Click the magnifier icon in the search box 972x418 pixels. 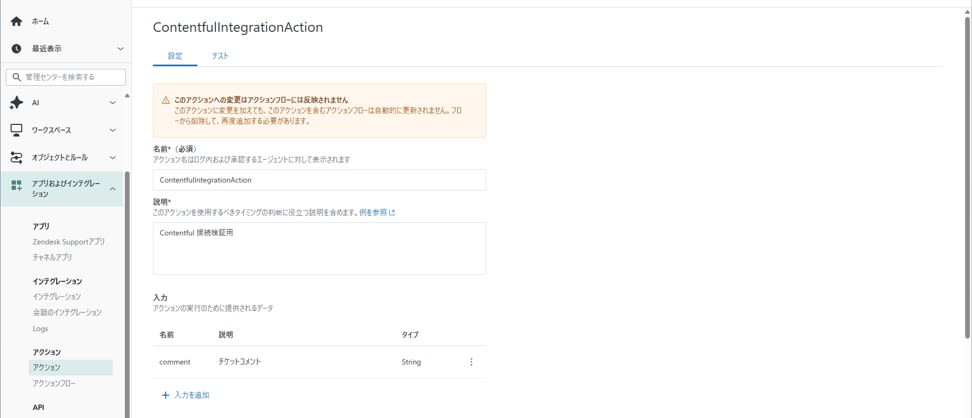tap(17, 78)
